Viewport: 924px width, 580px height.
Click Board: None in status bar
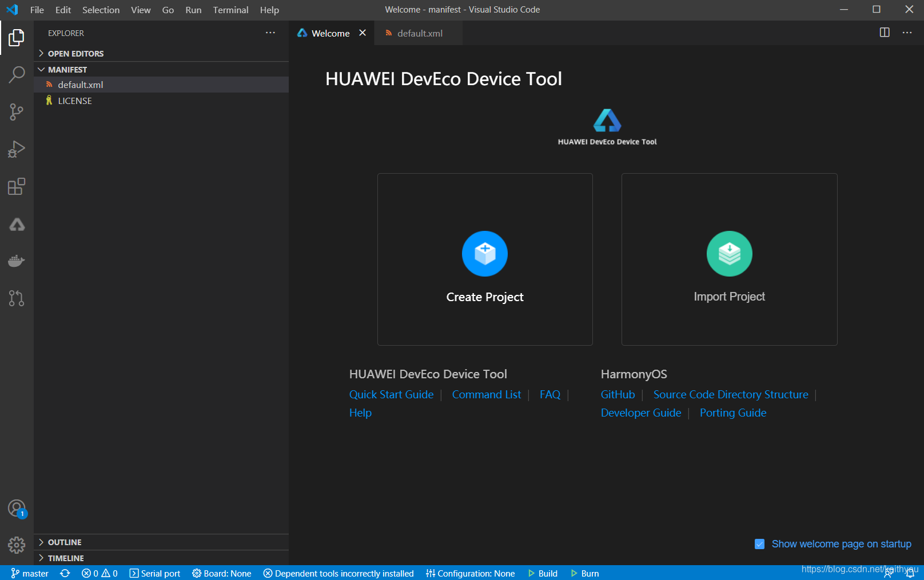[222, 573]
